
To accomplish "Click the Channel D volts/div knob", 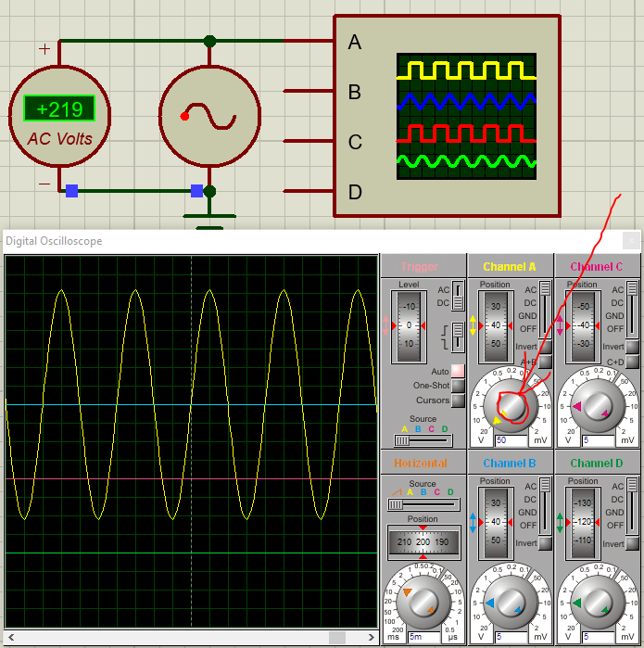I will (598, 604).
